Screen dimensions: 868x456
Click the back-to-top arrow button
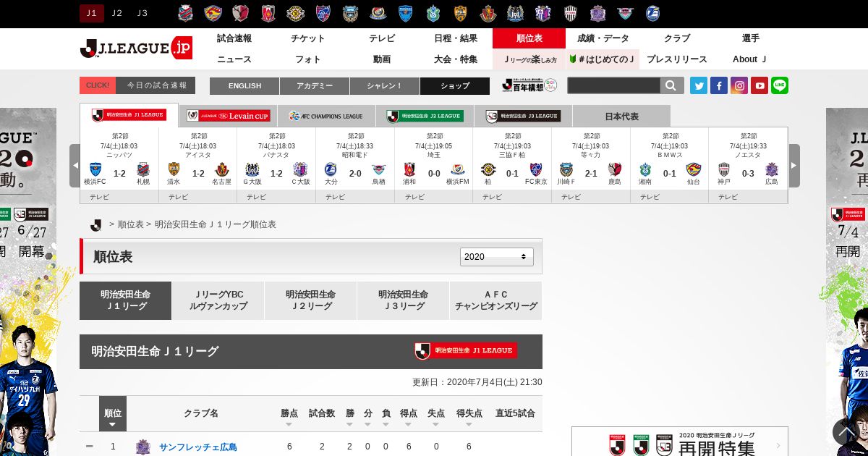point(846,432)
